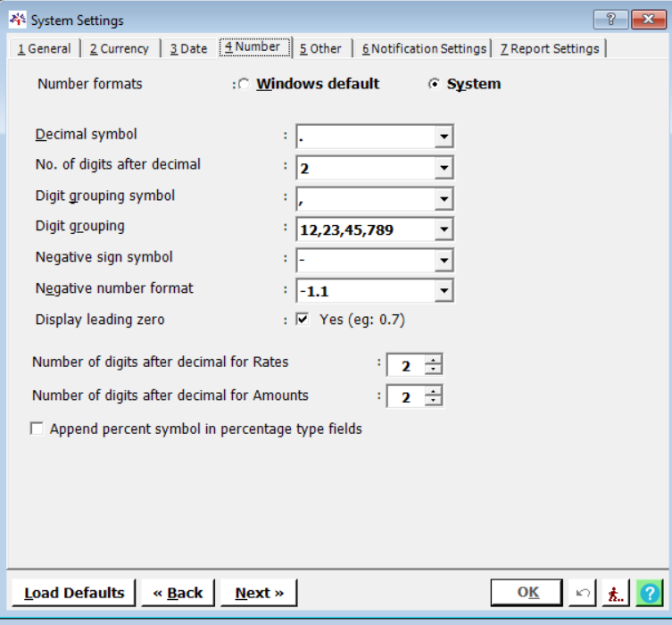Viewport: 672px width, 625px height.
Task: Uncheck the Display leading zero checkbox
Action: tap(303, 320)
